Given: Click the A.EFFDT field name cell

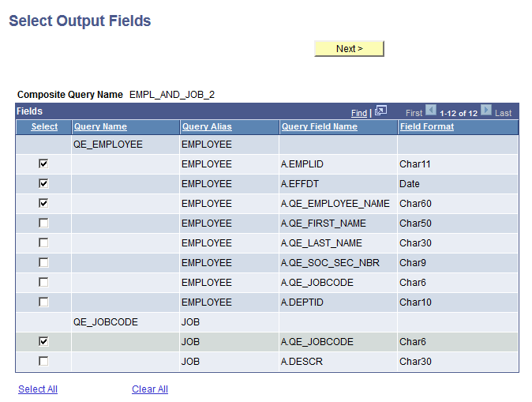Looking at the screenshot, I should (x=300, y=184).
